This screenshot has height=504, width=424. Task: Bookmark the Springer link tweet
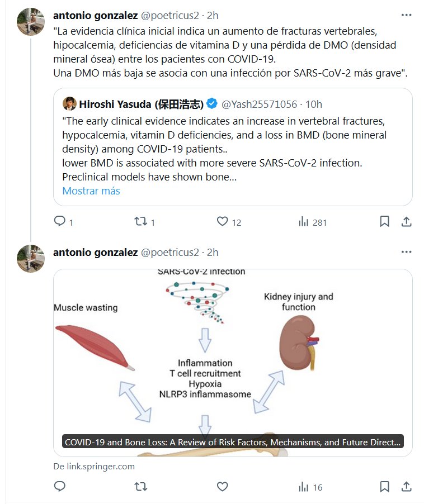click(385, 487)
